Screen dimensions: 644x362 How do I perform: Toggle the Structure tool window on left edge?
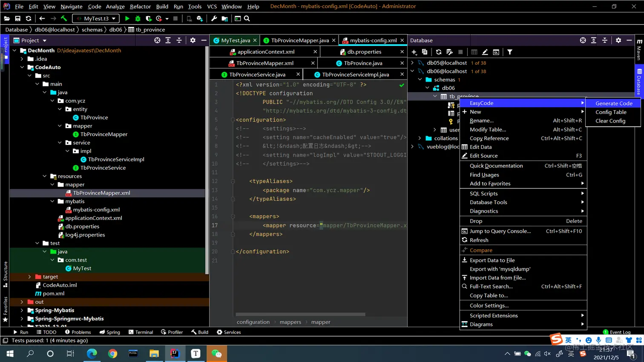click(5, 274)
